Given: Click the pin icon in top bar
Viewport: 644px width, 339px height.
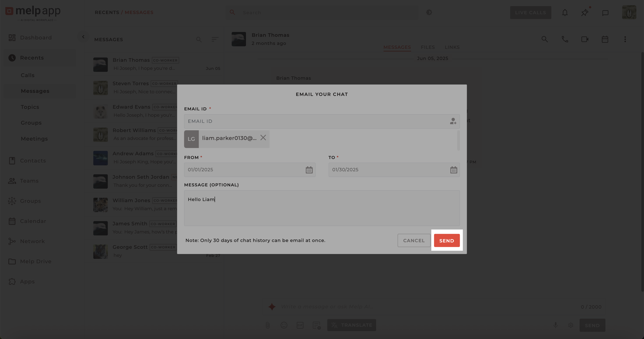Looking at the screenshot, I should coord(584,12).
